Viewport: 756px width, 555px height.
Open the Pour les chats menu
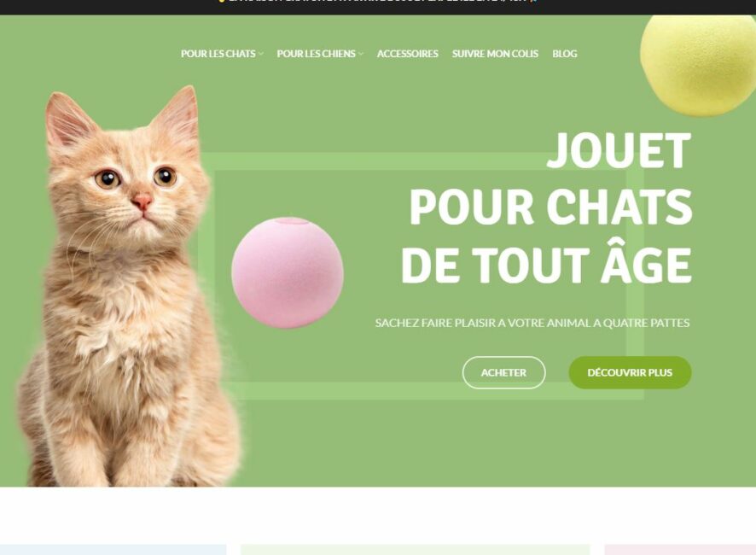click(x=218, y=54)
